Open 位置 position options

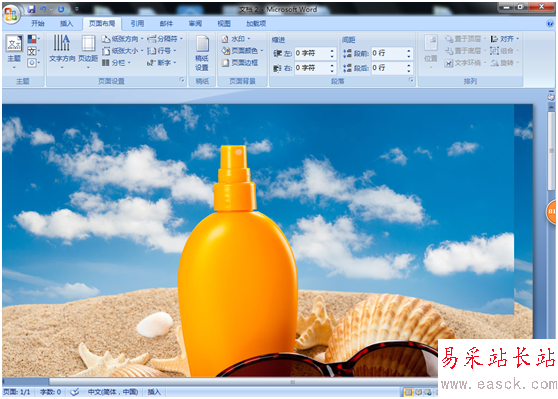[x=431, y=52]
